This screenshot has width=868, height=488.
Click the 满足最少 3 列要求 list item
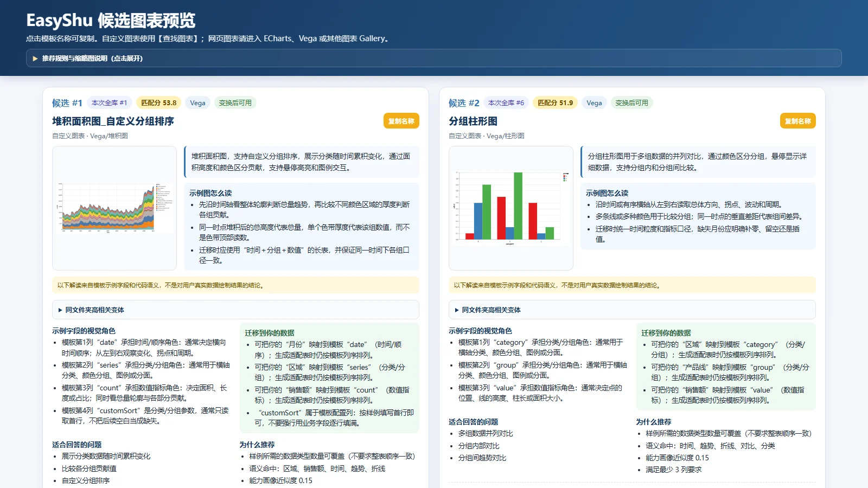(x=673, y=470)
